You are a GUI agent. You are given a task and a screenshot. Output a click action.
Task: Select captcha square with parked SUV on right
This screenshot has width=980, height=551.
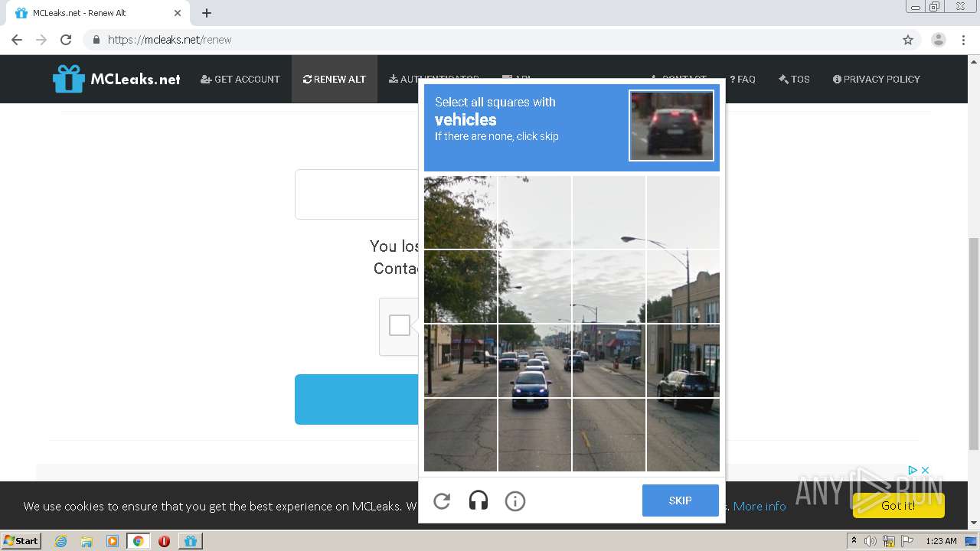click(x=683, y=360)
